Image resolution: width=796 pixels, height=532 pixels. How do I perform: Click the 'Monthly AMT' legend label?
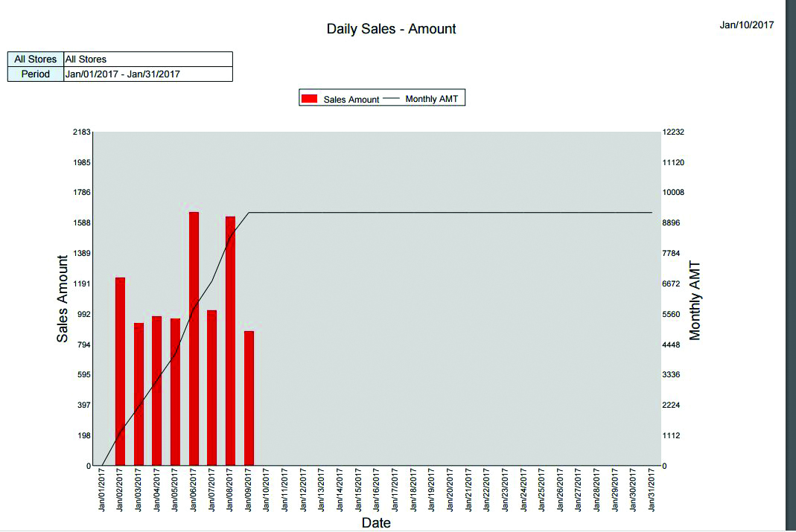(431, 99)
